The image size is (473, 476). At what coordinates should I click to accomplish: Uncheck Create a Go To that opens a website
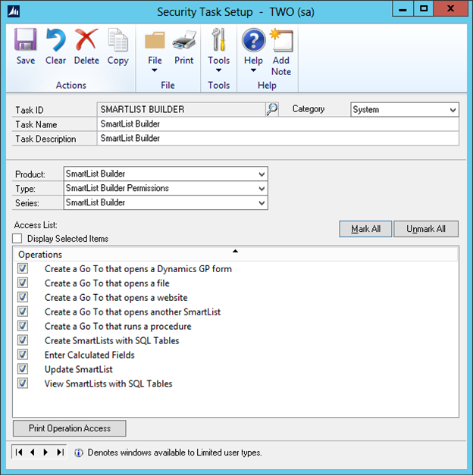23,297
